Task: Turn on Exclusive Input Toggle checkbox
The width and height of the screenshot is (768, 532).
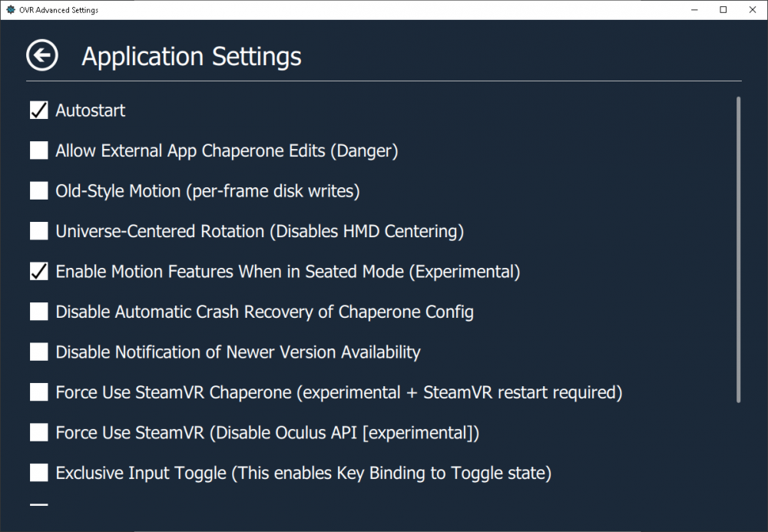Action: click(39, 473)
